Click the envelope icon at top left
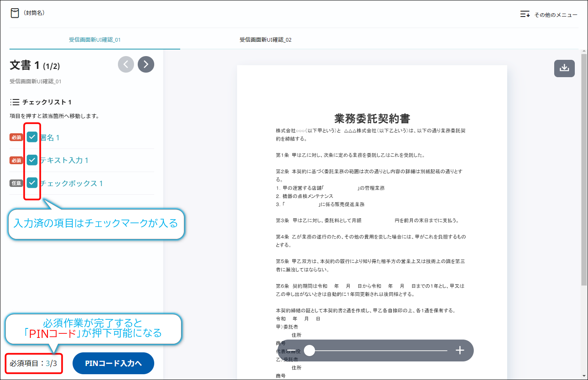 [15, 13]
